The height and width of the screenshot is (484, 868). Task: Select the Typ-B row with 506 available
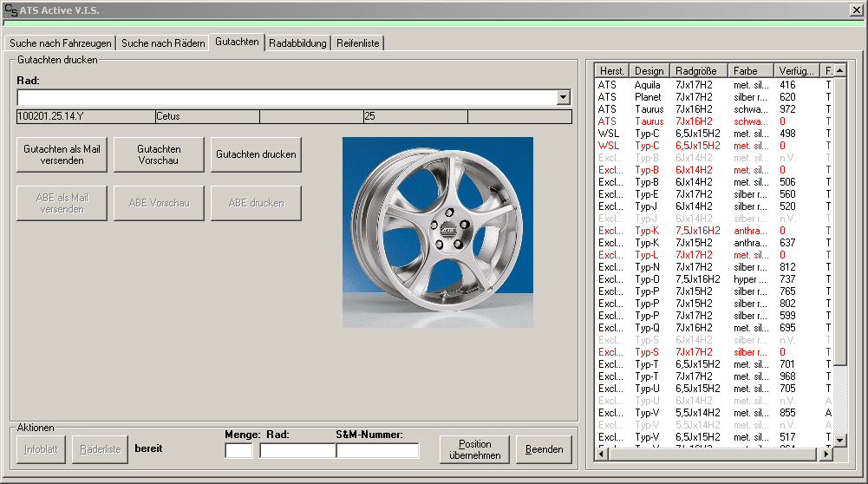click(x=715, y=182)
